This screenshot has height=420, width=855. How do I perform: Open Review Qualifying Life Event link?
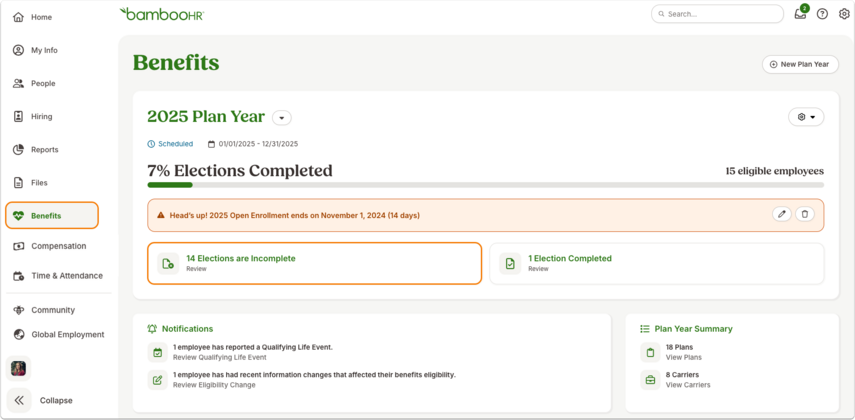[220, 357]
